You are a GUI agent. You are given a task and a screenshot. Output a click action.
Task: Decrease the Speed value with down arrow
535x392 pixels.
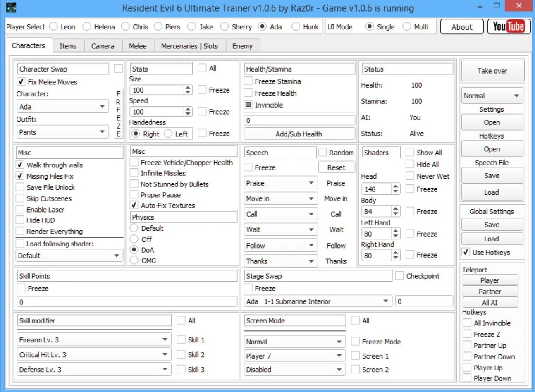[x=188, y=114]
